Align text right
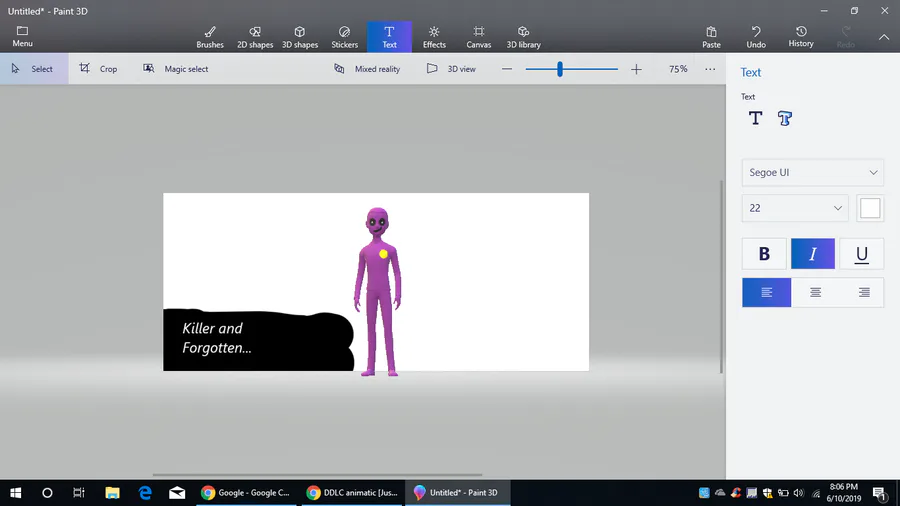 pyautogui.click(x=863, y=293)
